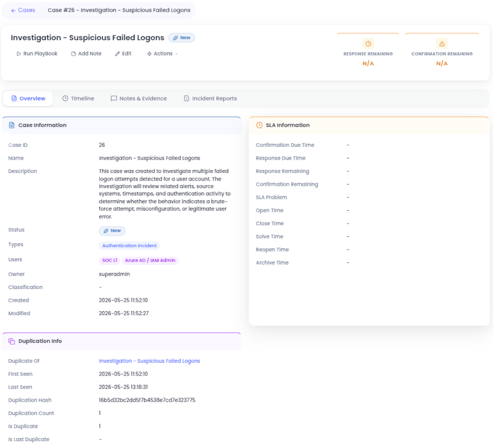
Task: Expand the Actions dropdown chevron
Action: point(177,54)
